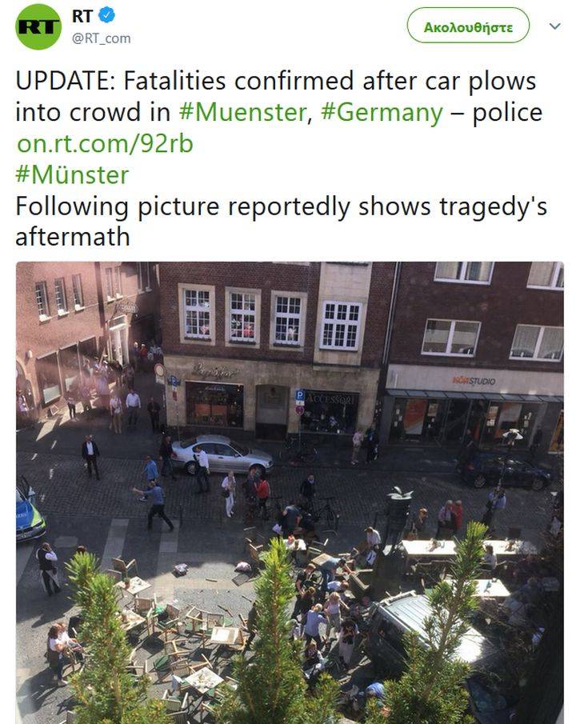This screenshot has height=724, width=588.
Task: Click the silver car in photo
Action: point(222,454)
